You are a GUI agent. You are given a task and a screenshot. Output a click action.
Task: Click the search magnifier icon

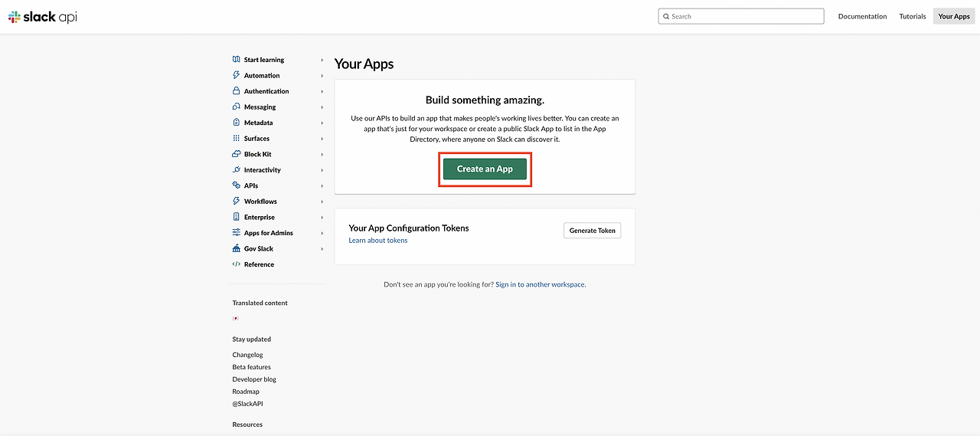coord(666,16)
